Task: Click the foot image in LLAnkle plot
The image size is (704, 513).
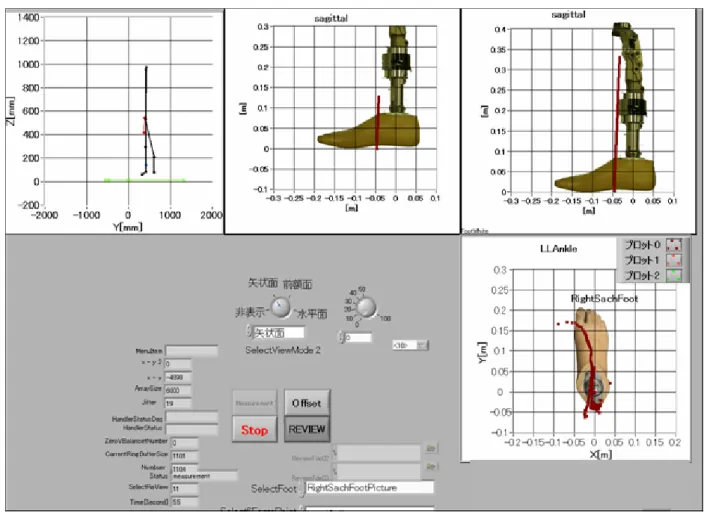Action: pos(592,357)
